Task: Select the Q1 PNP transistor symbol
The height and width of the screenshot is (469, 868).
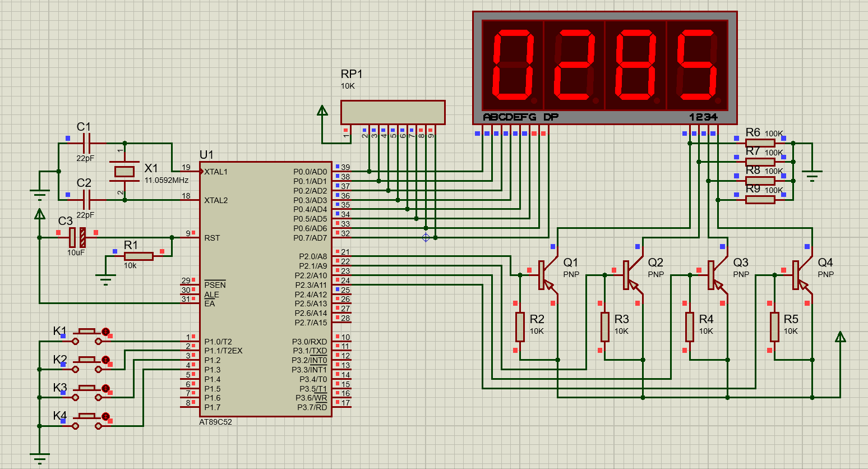Action: pyautogui.click(x=544, y=275)
